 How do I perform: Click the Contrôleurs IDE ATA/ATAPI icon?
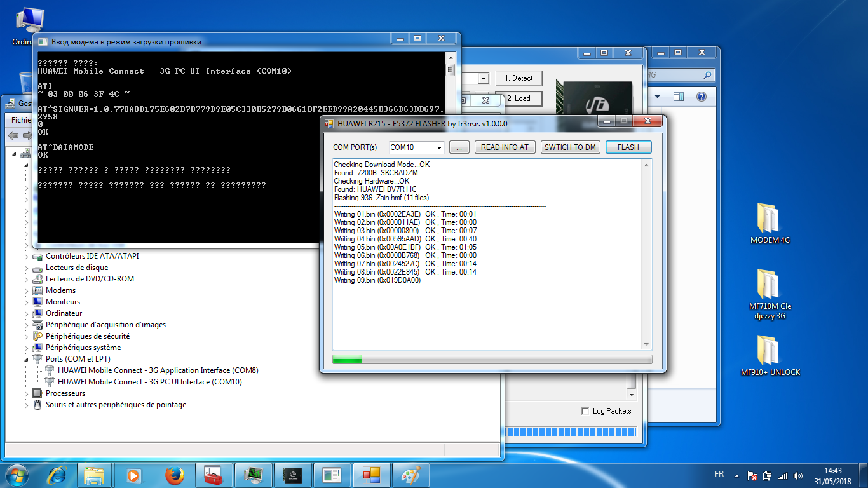37,256
